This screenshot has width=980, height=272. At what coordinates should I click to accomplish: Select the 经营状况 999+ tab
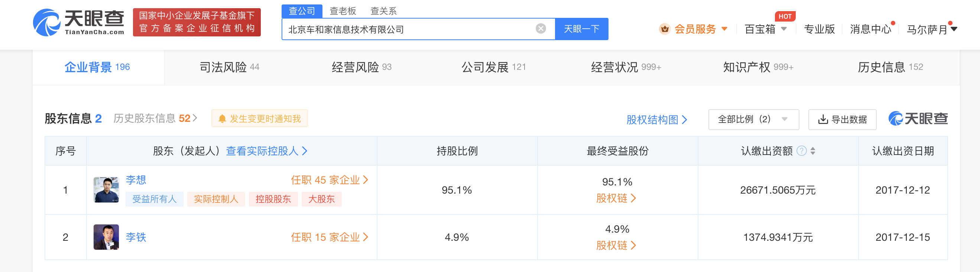626,67
